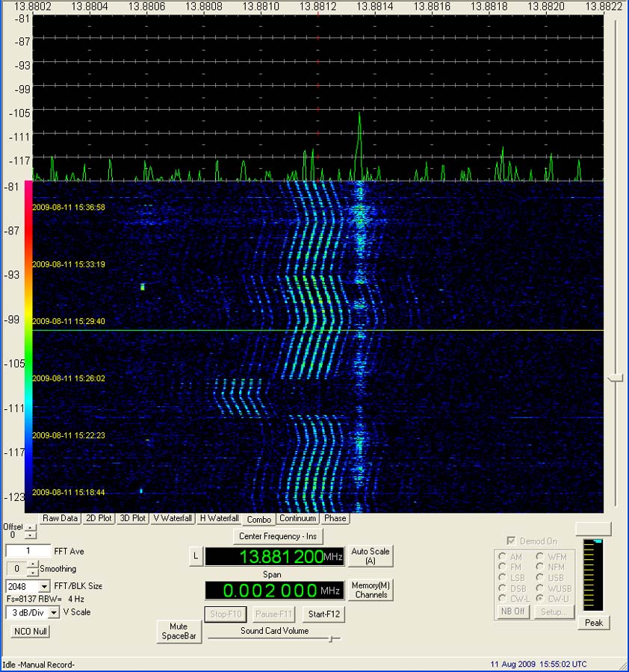629x672 pixels.
Task: Click Mute SpaceBar button
Action: point(179,631)
